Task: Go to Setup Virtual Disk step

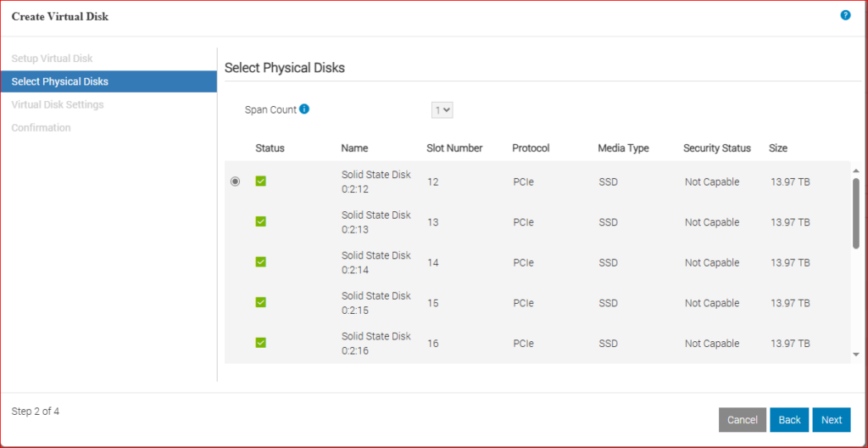Action: pyautogui.click(x=53, y=59)
